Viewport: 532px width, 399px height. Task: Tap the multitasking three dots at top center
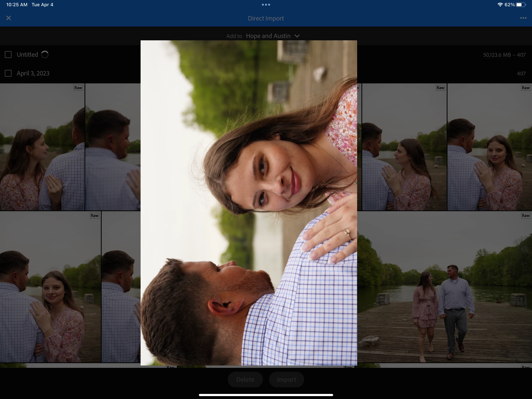(266, 4)
